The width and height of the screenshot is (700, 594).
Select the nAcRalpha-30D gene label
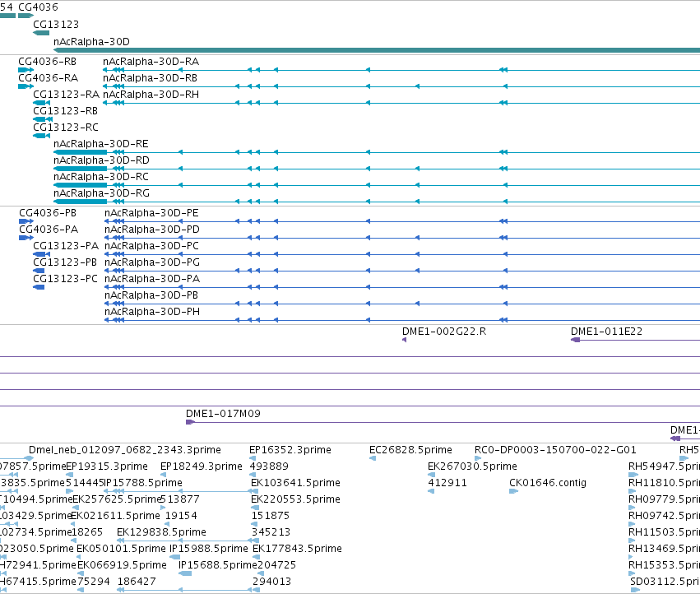click(91, 42)
